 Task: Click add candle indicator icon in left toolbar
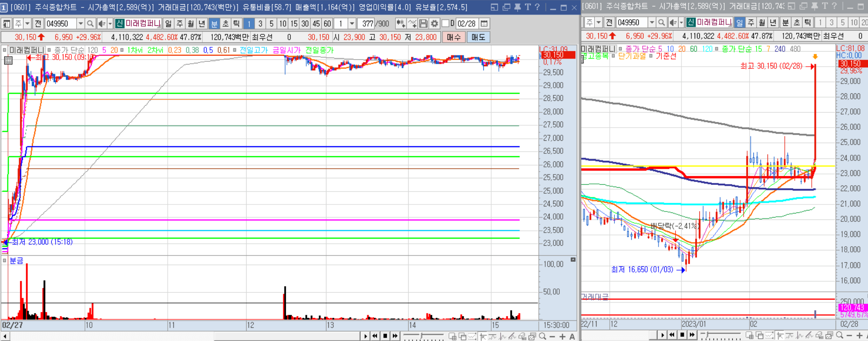click(x=401, y=23)
